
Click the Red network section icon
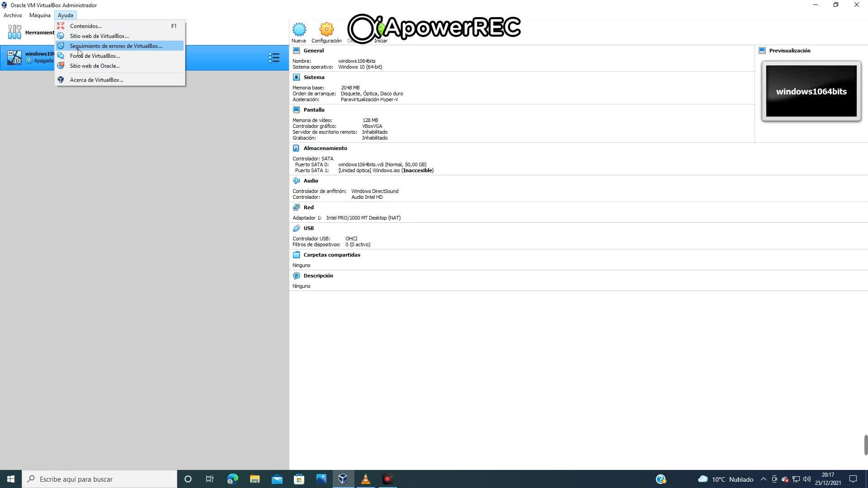coord(296,207)
